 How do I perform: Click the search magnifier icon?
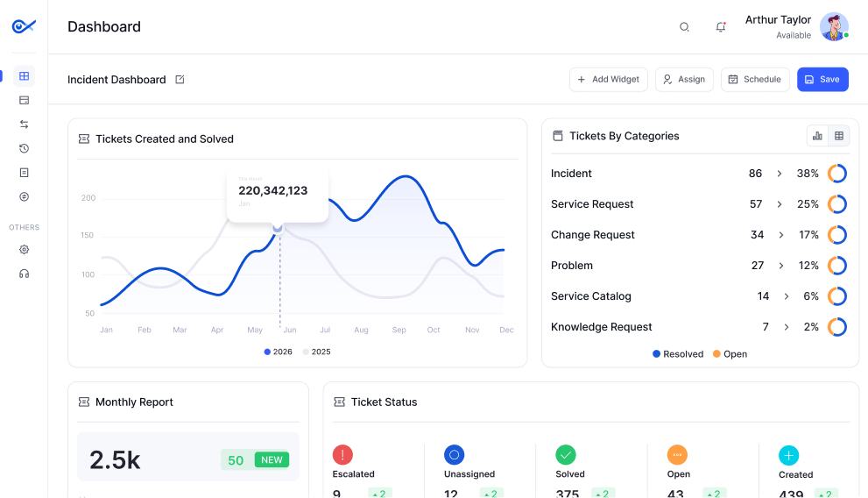click(x=684, y=26)
